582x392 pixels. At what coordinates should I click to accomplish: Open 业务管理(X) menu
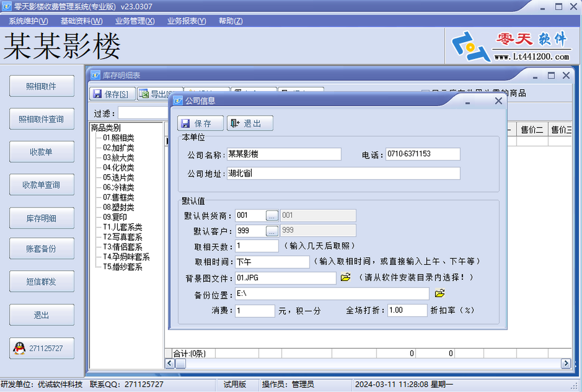tap(135, 21)
